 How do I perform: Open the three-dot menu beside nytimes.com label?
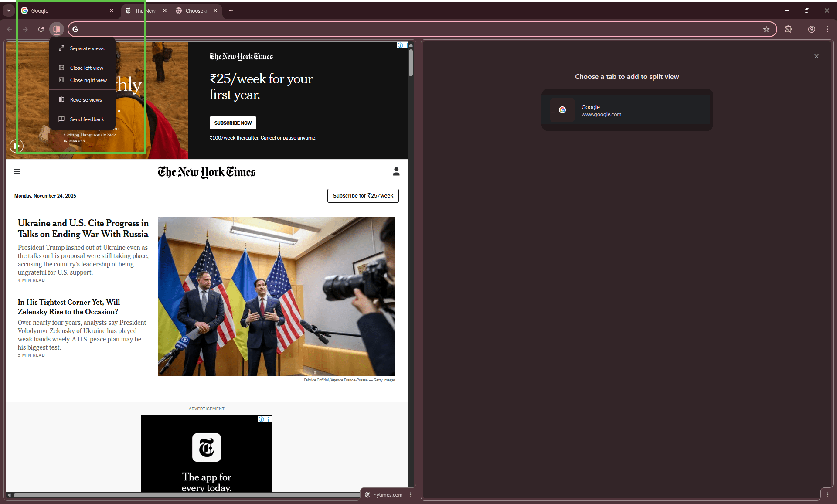(x=410, y=495)
